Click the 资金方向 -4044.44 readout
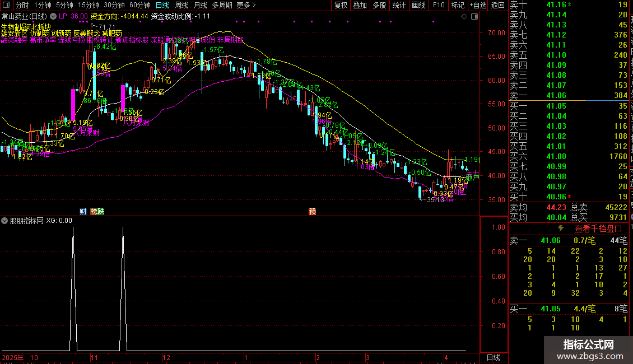The image size is (633, 364). click(x=119, y=17)
